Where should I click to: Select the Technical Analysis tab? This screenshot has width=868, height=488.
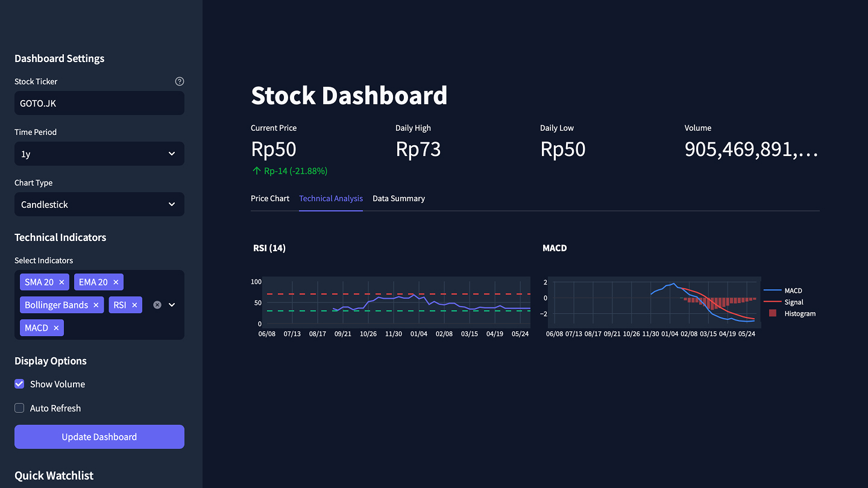click(331, 198)
